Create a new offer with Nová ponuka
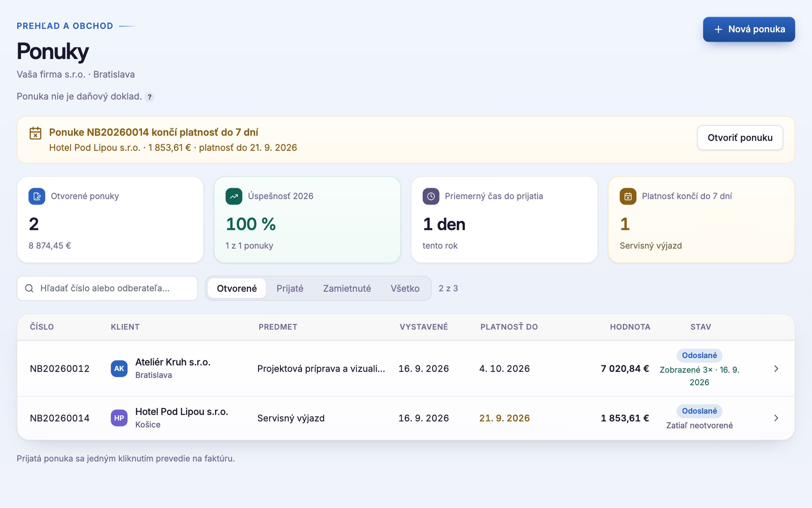Image resolution: width=812 pixels, height=508 pixels. (x=749, y=29)
